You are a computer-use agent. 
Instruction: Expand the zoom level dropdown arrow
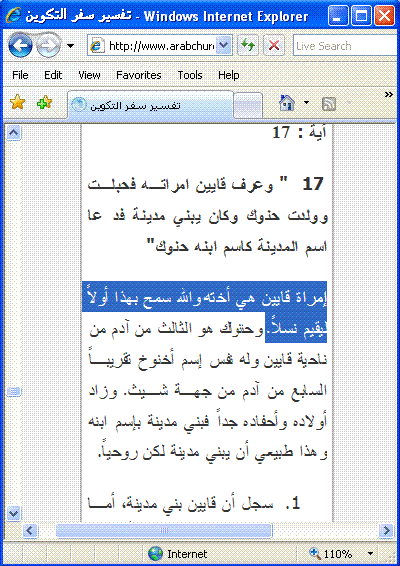click(370, 553)
